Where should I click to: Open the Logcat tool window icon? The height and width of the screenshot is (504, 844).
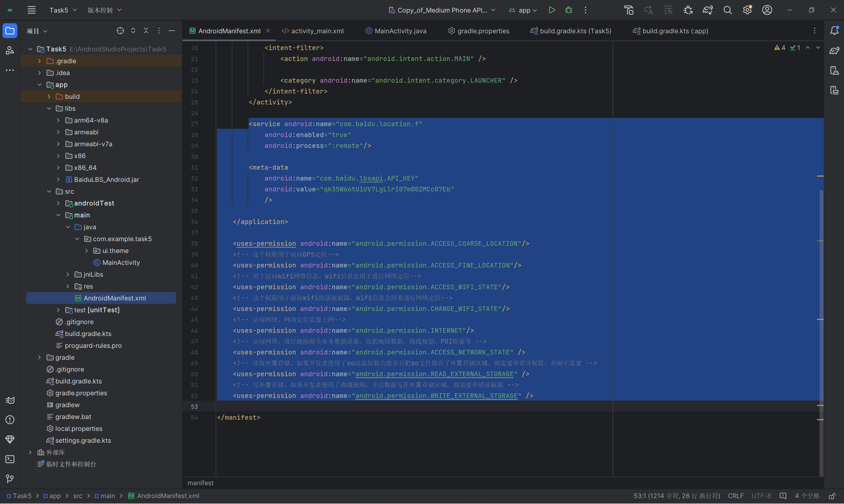pyautogui.click(x=10, y=400)
